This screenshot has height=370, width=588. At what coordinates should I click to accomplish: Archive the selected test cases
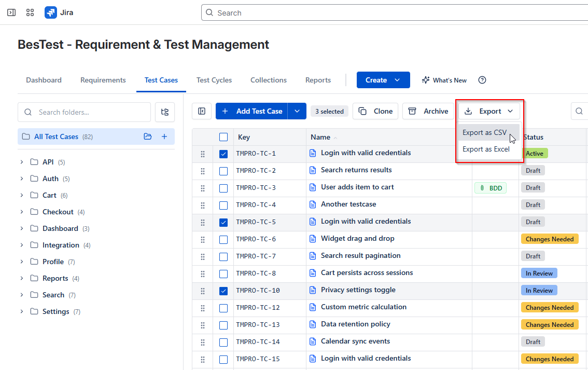coord(428,111)
